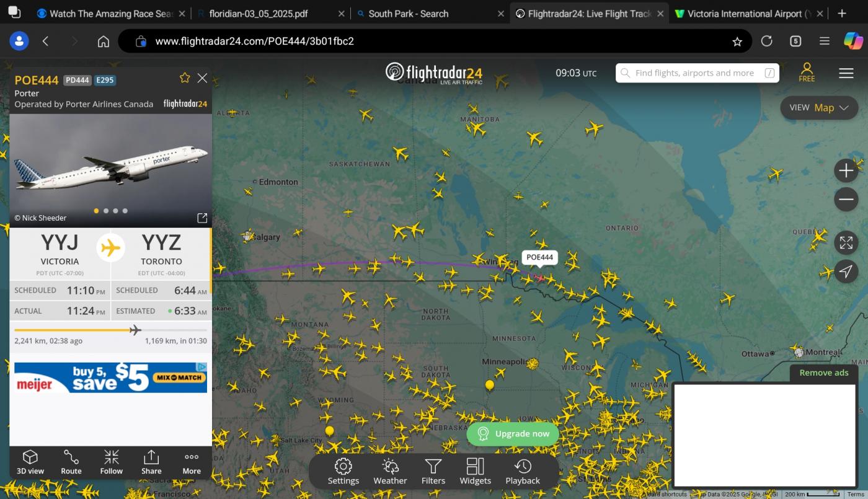This screenshot has width=868, height=499.
Task: Expand the VIEW Map dropdown
Action: click(819, 108)
